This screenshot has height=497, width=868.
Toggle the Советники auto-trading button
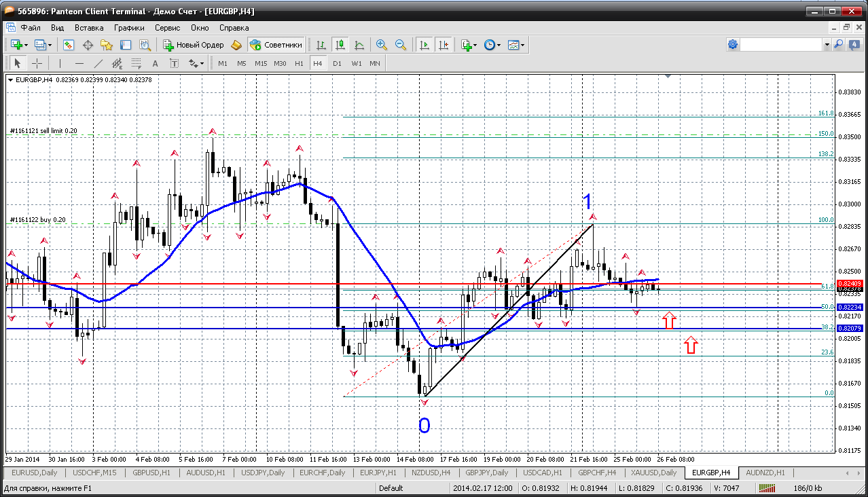(276, 45)
